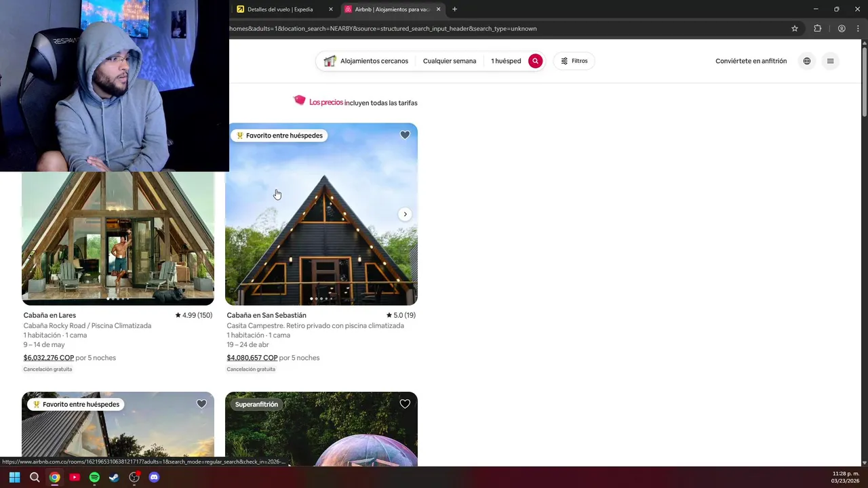The width and height of the screenshot is (868, 488).
Task: Click the 9 – 14 de may dates
Action: [x=44, y=344]
